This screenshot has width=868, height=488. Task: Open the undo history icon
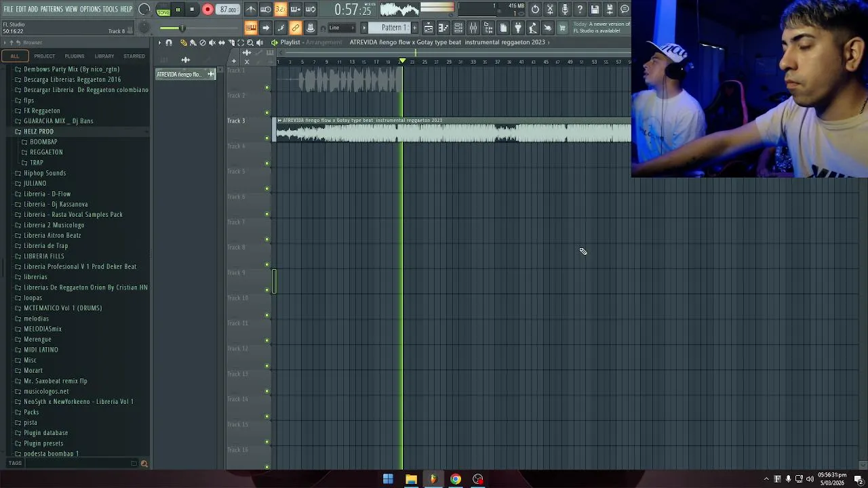pyautogui.click(x=535, y=9)
